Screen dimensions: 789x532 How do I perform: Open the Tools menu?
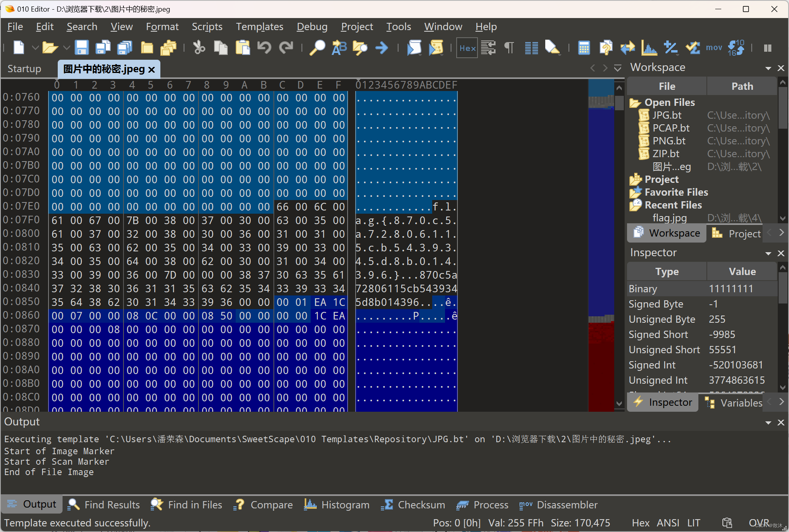(399, 26)
